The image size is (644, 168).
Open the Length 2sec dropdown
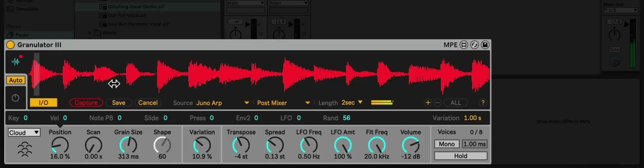(352, 102)
